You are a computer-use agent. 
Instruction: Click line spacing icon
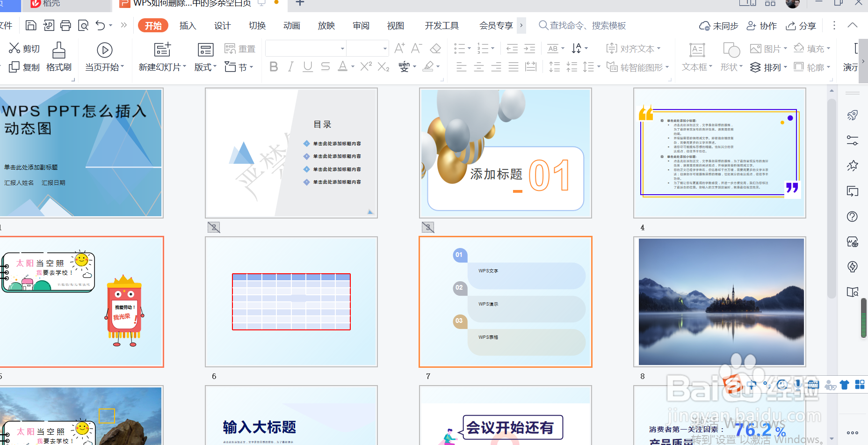click(x=588, y=67)
